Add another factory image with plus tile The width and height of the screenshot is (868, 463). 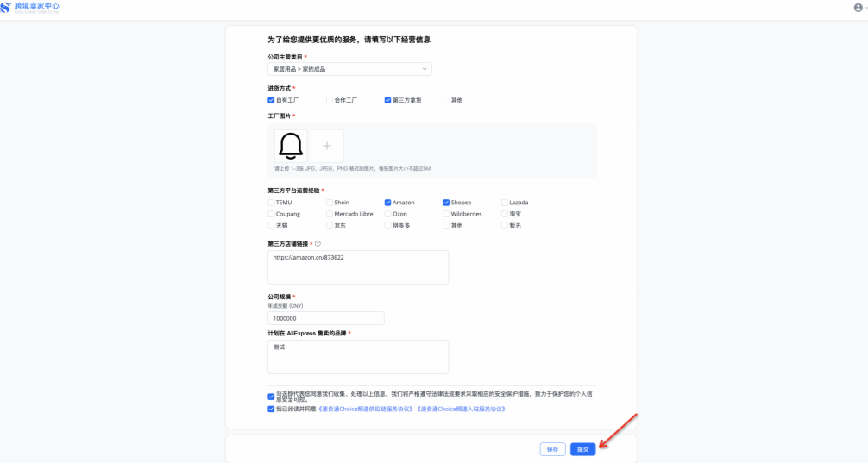tap(327, 146)
